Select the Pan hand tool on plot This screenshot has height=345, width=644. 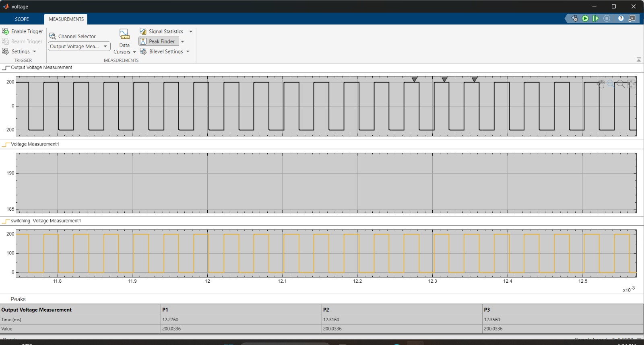click(601, 84)
